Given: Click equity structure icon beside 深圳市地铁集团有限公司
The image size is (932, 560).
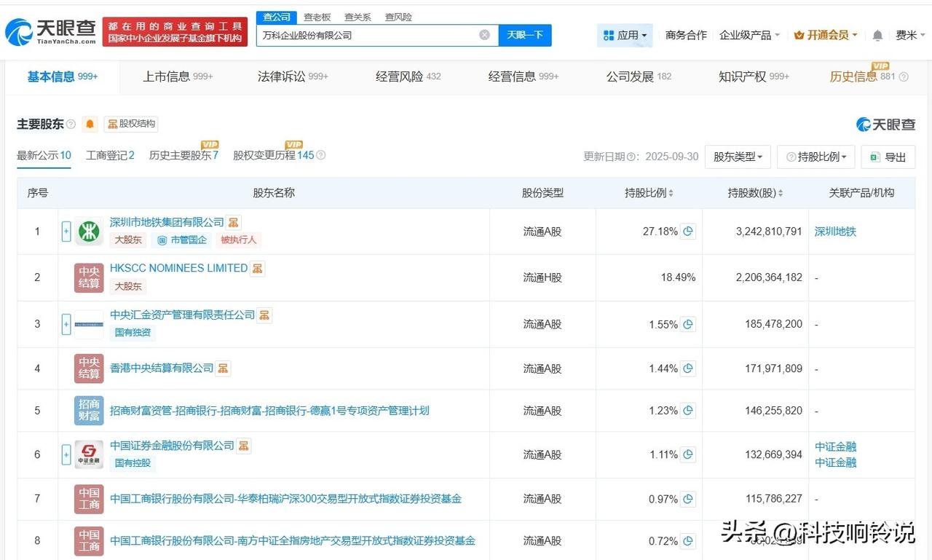Looking at the screenshot, I should click(233, 222).
